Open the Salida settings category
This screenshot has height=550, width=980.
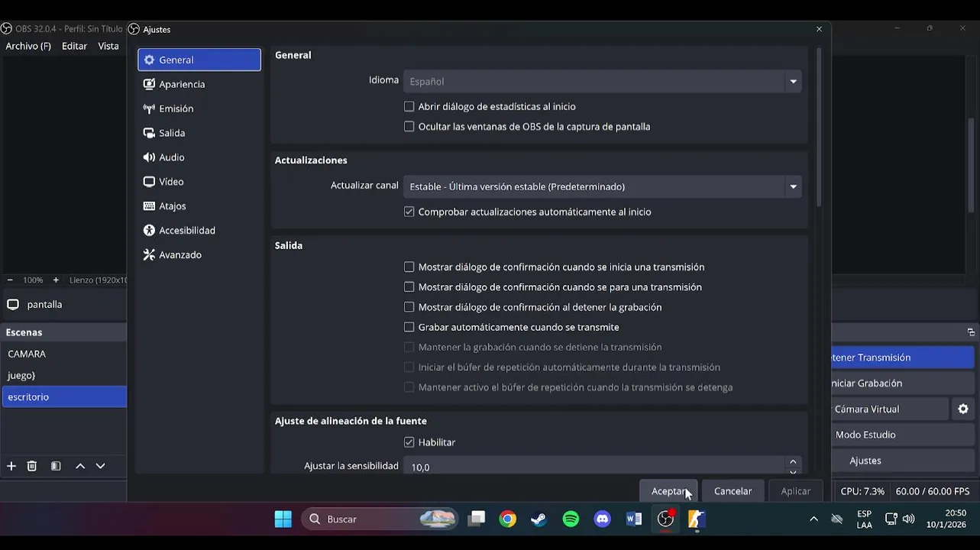[199, 133]
